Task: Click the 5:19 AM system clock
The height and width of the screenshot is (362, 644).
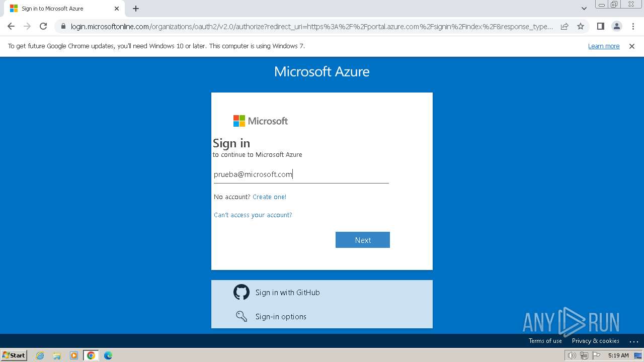Action: coord(618,355)
